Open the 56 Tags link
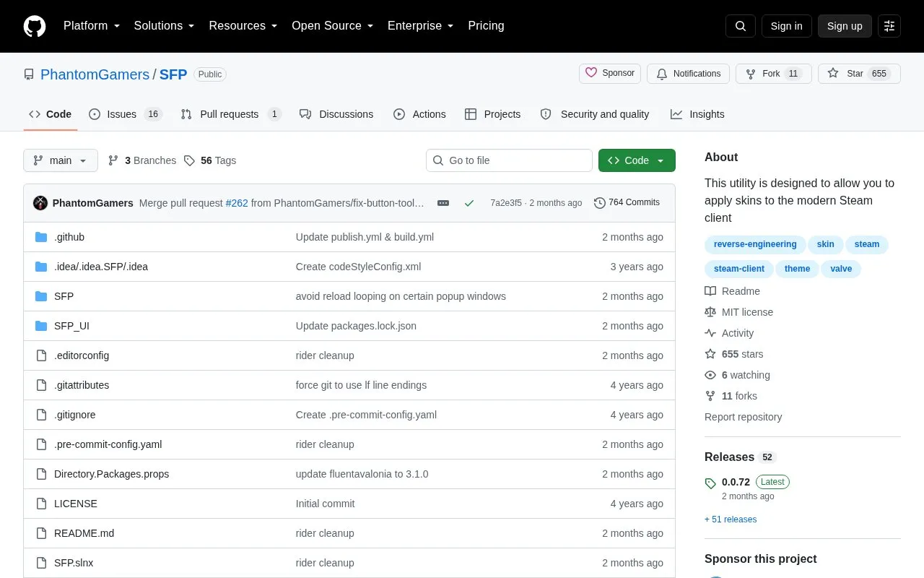Screen dimensions: 924x578 coord(210,160)
